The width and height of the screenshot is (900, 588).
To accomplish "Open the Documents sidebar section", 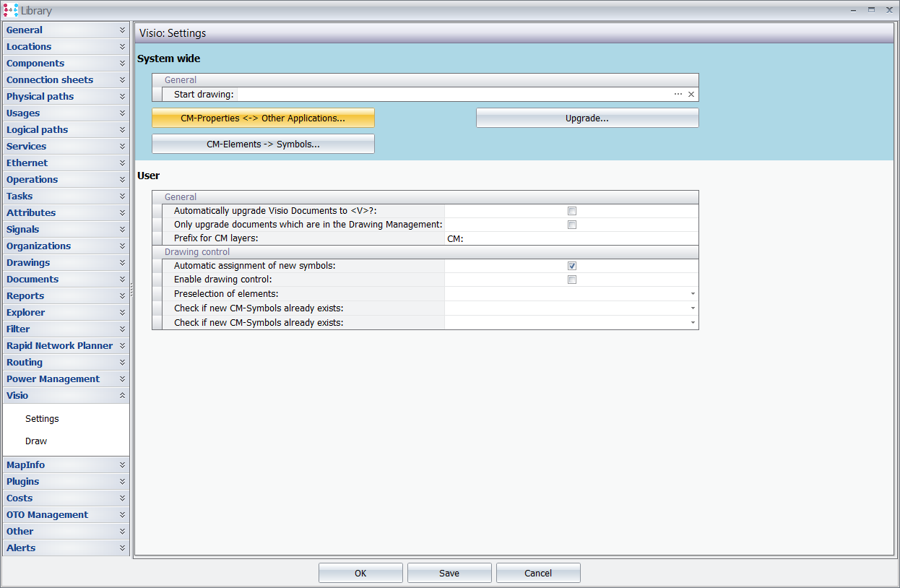I will click(x=66, y=280).
